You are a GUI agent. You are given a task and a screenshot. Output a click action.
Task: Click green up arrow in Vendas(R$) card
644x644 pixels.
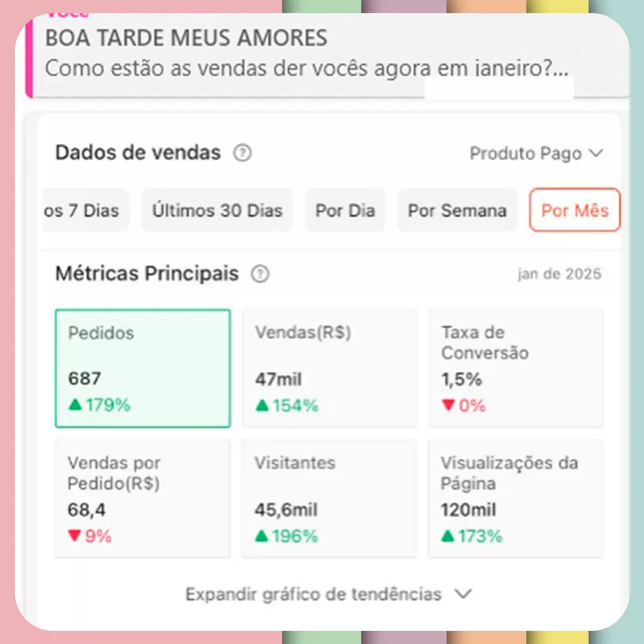[262, 405]
